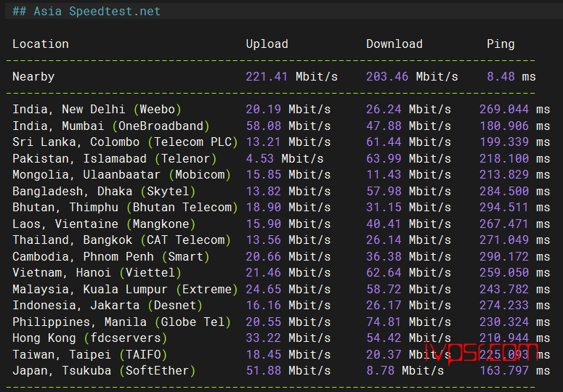The height and width of the screenshot is (392, 563).
Task: Click 'Mongolia, Ulaanbaatar (Mobicom)' row
Action: [x=121, y=175]
